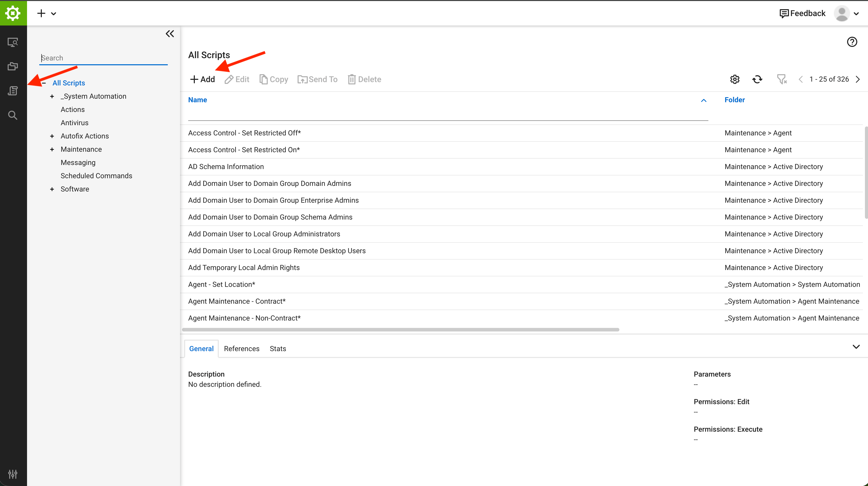Toggle the Name column sort arrow
The height and width of the screenshot is (486, 868).
point(704,100)
